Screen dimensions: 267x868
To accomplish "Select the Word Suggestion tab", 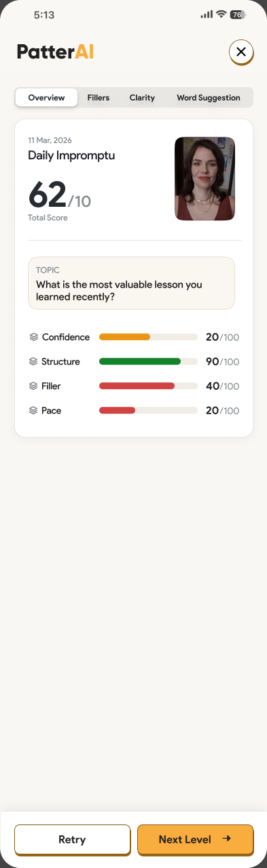I will [x=209, y=97].
